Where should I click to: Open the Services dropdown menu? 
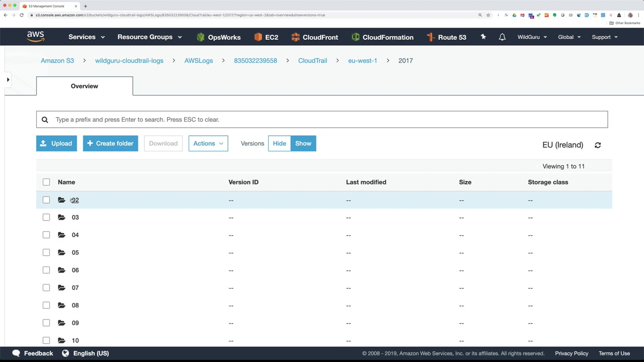(x=87, y=37)
